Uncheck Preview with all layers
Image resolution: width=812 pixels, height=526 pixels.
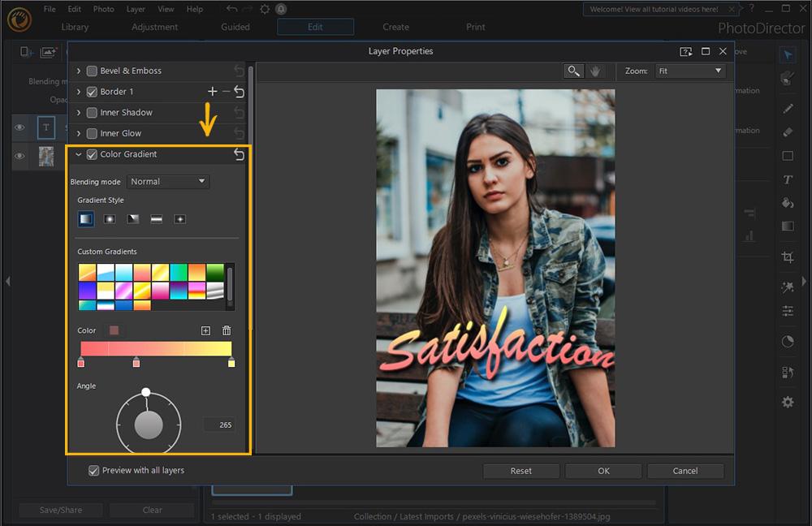pyautogui.click(x=94, y=470)
